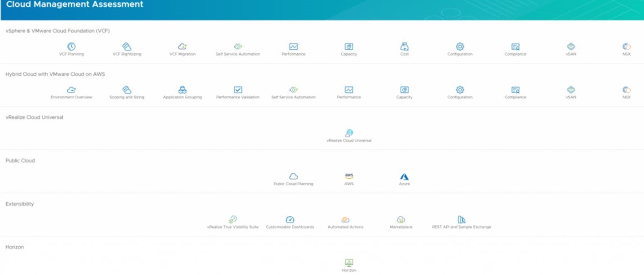The image size is (644, 275).
Task: Open Performance icon in the VCF row
Action: coord(293,47)
